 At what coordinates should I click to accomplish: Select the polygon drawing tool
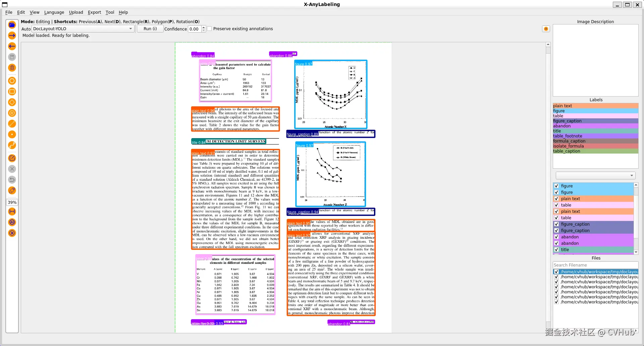12,81
